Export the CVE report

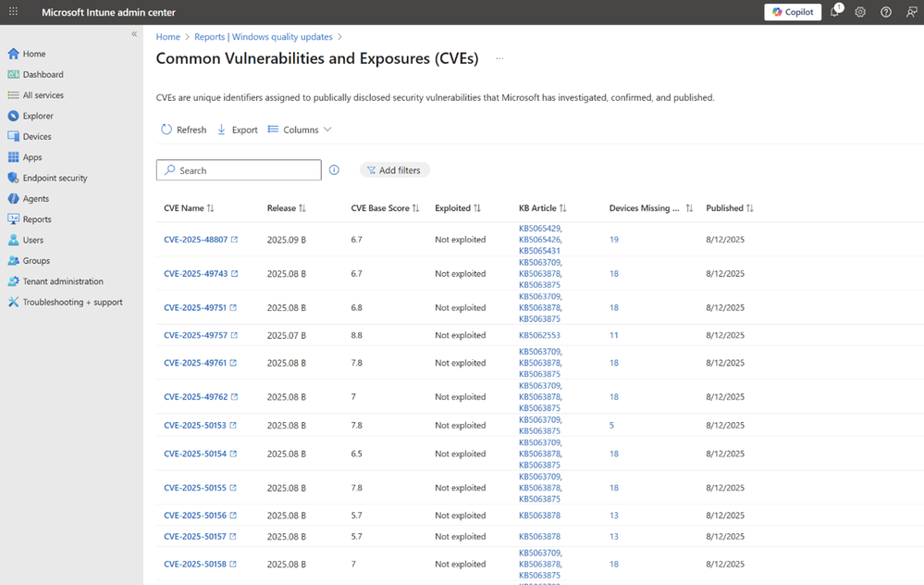click(238, 130)
